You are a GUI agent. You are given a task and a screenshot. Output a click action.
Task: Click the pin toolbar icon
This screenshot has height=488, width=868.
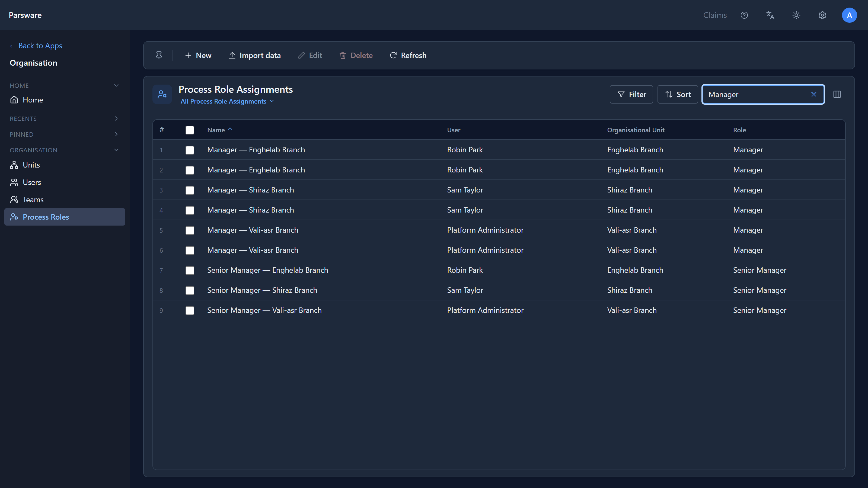[159, 55]
